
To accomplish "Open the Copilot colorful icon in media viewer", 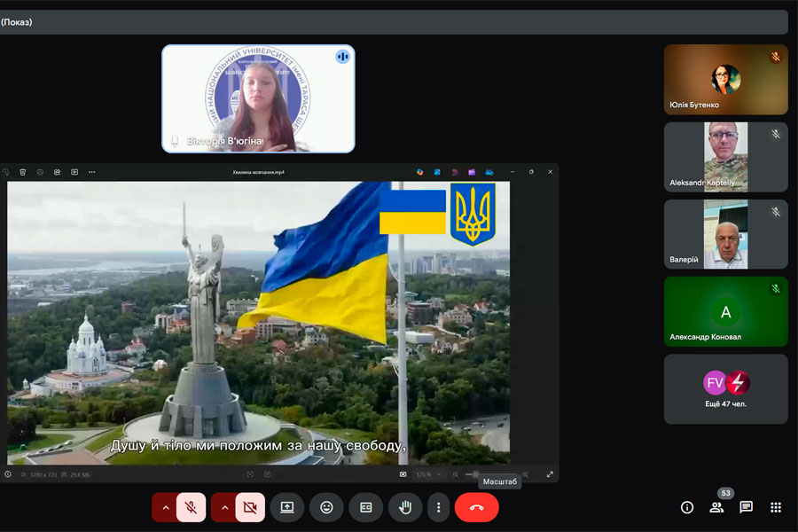I will tap(420, 172).
